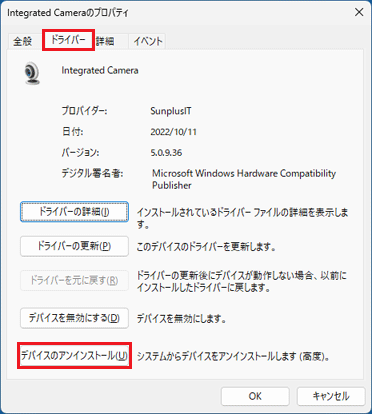Click the システムからデバイスをアンインストールします description
Viewport: 372px width, 414px height.
tap(234, 357)
